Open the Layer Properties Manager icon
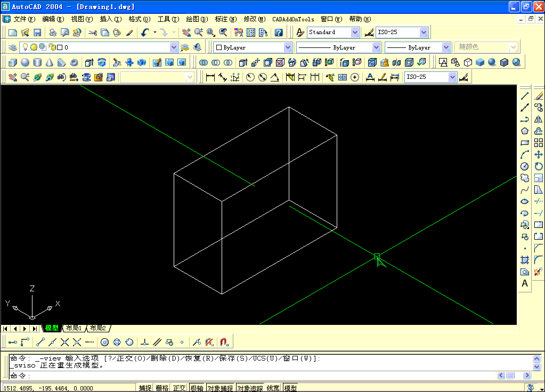 point(12,47)
